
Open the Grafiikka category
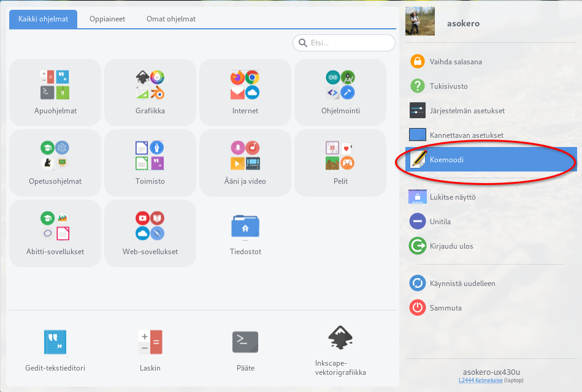click(x=150, y=92)
